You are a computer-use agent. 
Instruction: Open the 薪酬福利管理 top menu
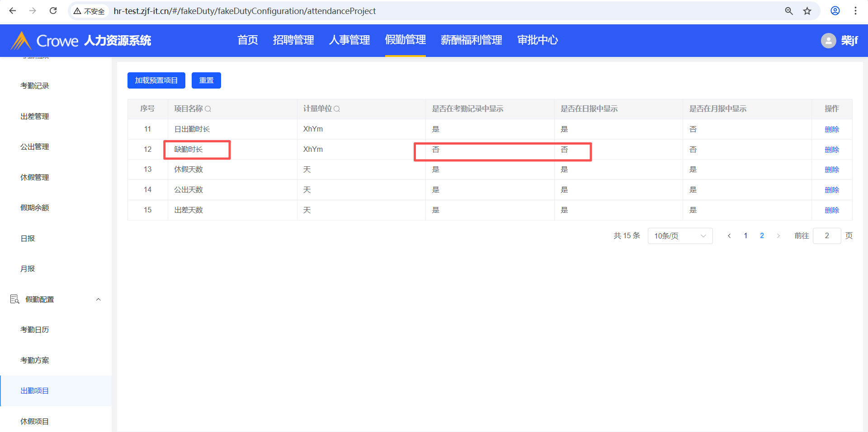[x=471, y=40]
